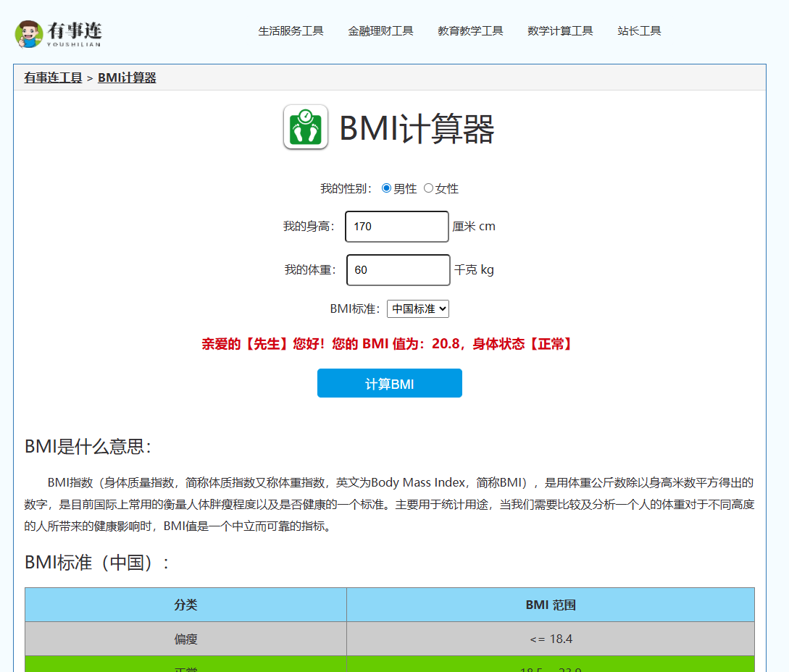Click the BMI计算器 breadcrumb link
This screenshot has width=789, height=672.
pos(127,77)
